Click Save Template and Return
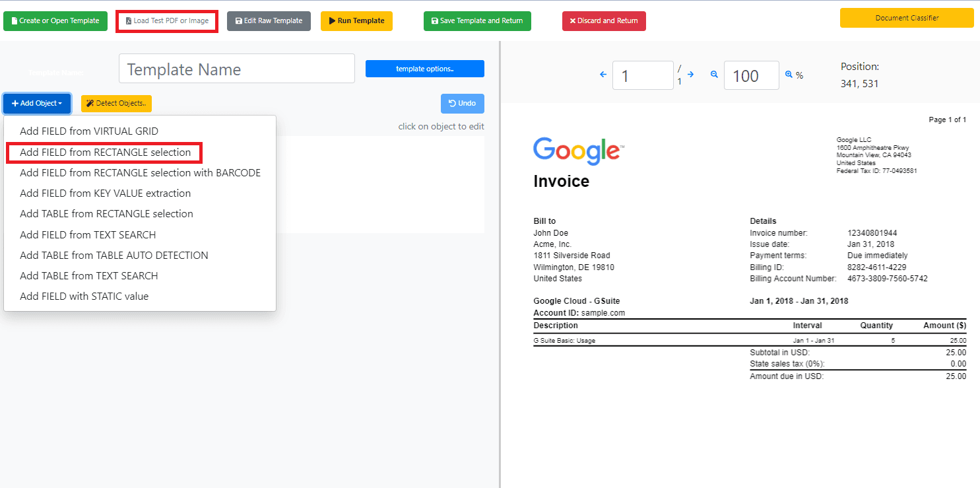 point(477,21)
